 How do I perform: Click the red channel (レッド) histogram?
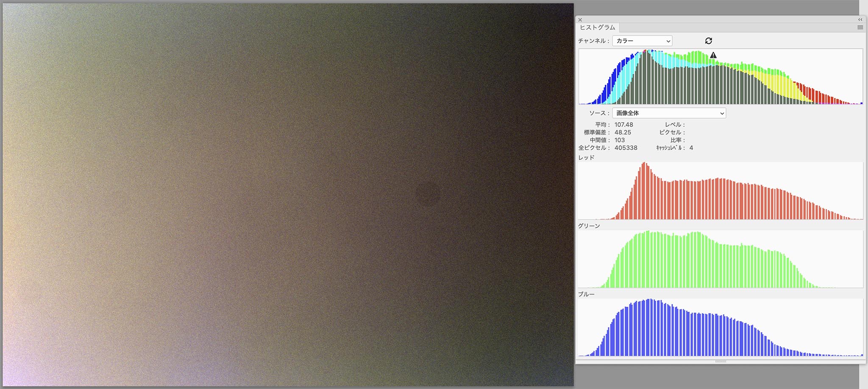[x=721, y=191]
